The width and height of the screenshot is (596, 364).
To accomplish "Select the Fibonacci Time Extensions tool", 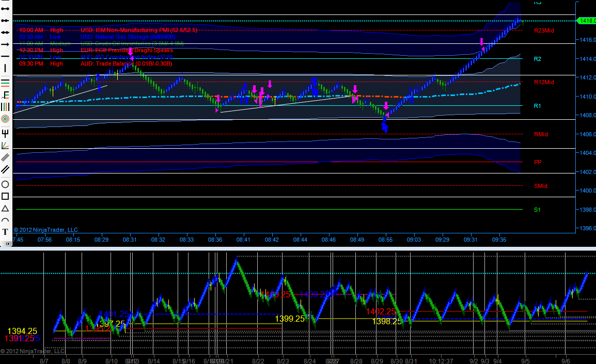I will (x=5, y=107).
